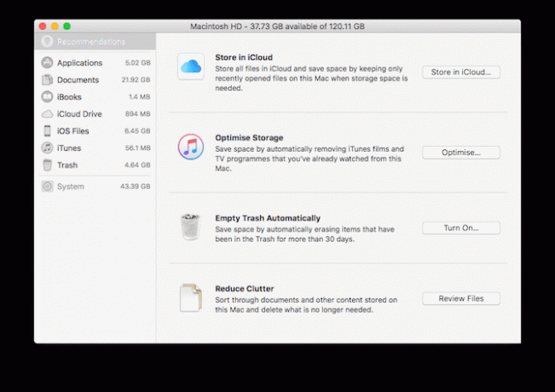Click the document icon beside Reduce Clutter
This screenshot has height=392, width=555.
pos(191,298)
